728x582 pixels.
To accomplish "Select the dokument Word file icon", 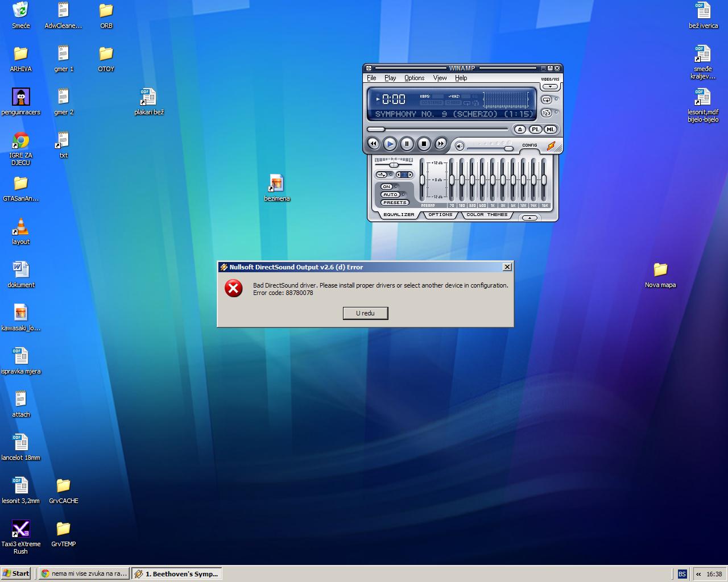I will (x=21, y=275).
